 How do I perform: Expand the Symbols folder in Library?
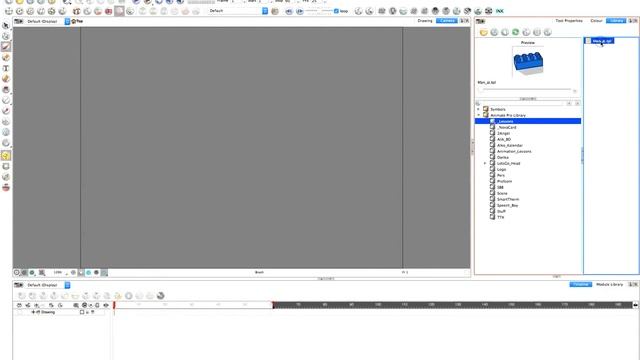pos(478,109)
